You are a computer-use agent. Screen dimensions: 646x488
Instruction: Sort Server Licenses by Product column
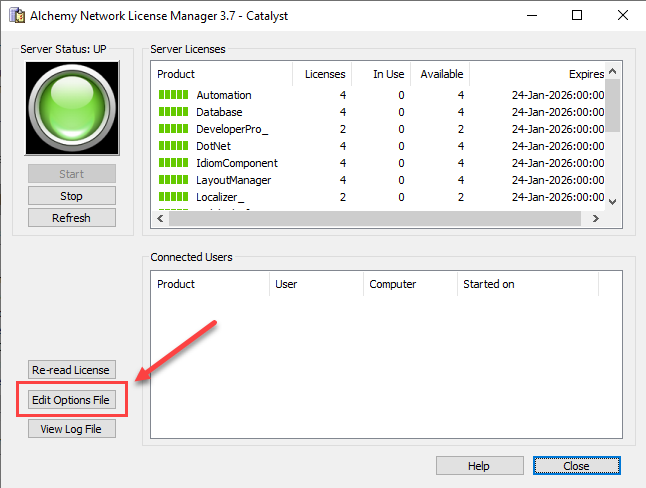click(x=222, y=74)
